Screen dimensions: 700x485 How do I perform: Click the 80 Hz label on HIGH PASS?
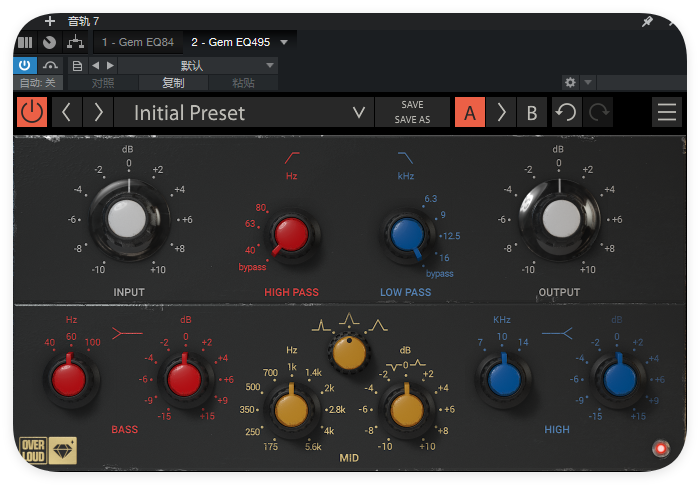261,208
